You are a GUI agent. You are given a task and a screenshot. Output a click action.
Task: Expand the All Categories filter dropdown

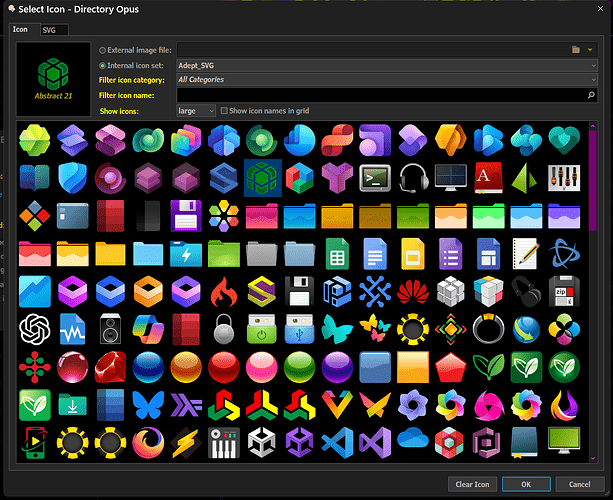[x=387, y=80]
